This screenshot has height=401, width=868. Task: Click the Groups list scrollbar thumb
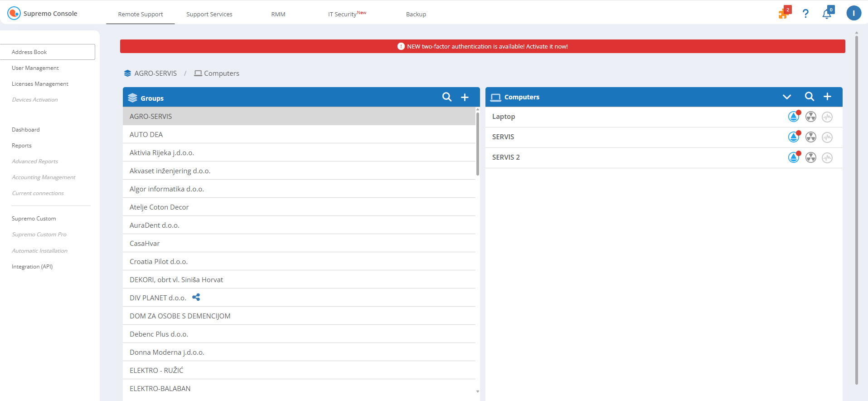(x=478, y=143)
